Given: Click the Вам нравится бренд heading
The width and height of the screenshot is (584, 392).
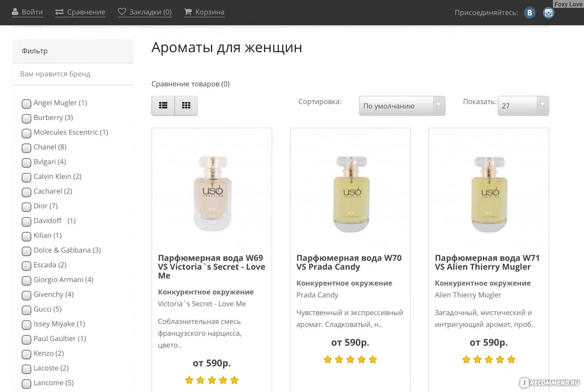Looking at the screenshot, I should pyautogui.click(x=55, y=74).
